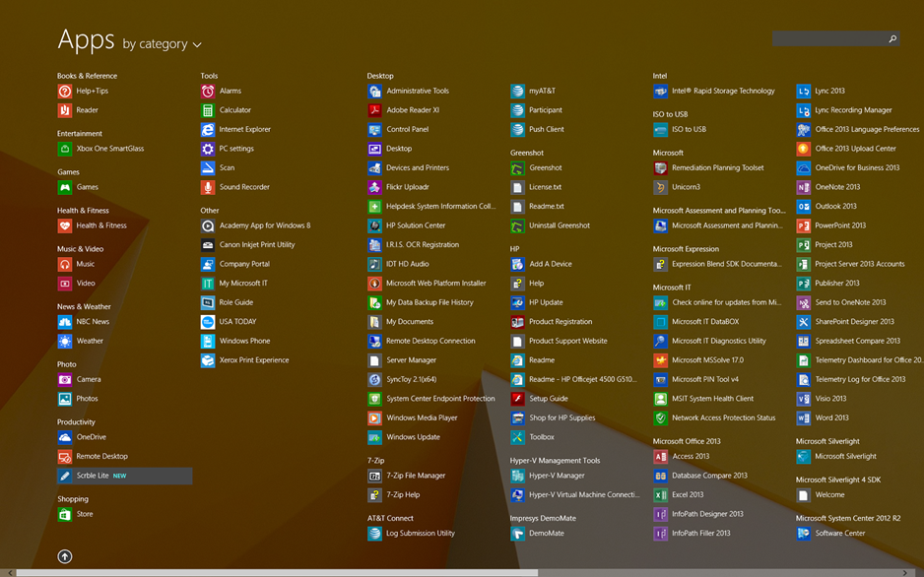Open 'Office 2013 Upload Center' entry

[x=847, y=149]
